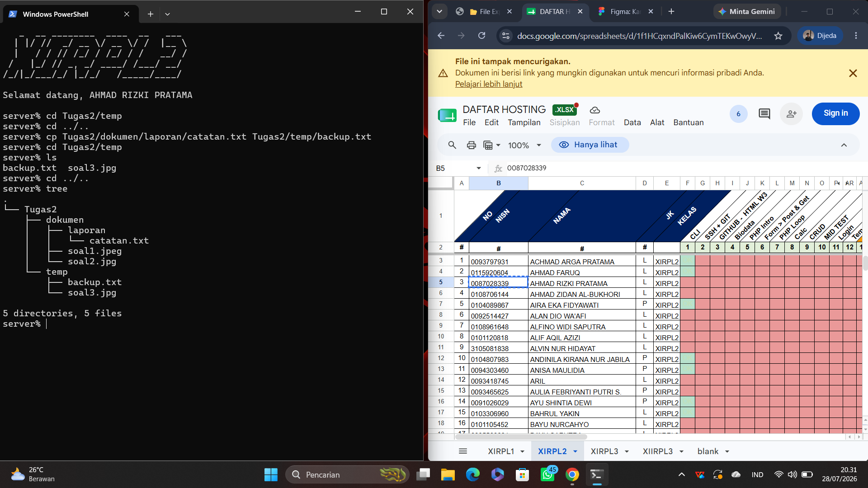Open File Explorer from the taskbar
Image resolution: width=868 pixels, height=488 pixels.
(x=448, y=474)
